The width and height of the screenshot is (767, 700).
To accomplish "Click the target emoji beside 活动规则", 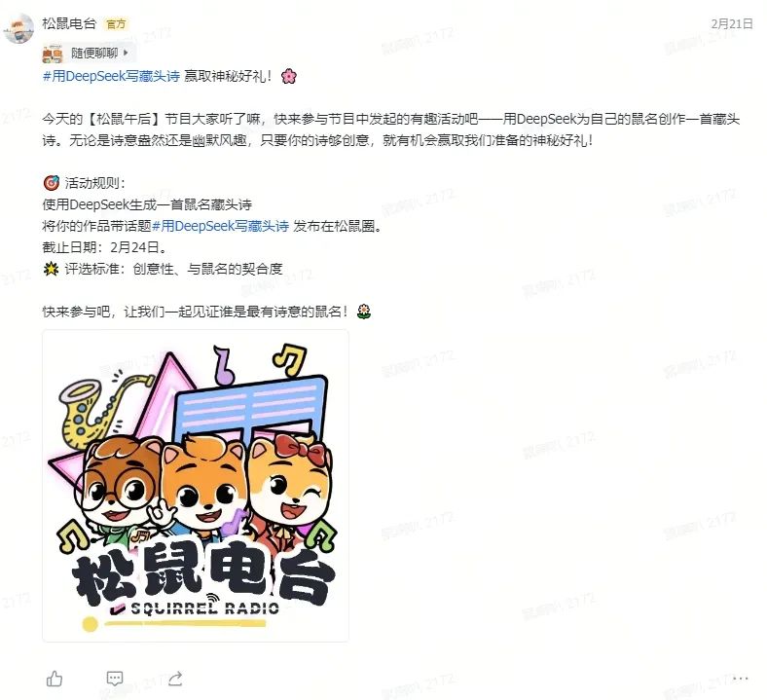I will (x=52, y=183).
